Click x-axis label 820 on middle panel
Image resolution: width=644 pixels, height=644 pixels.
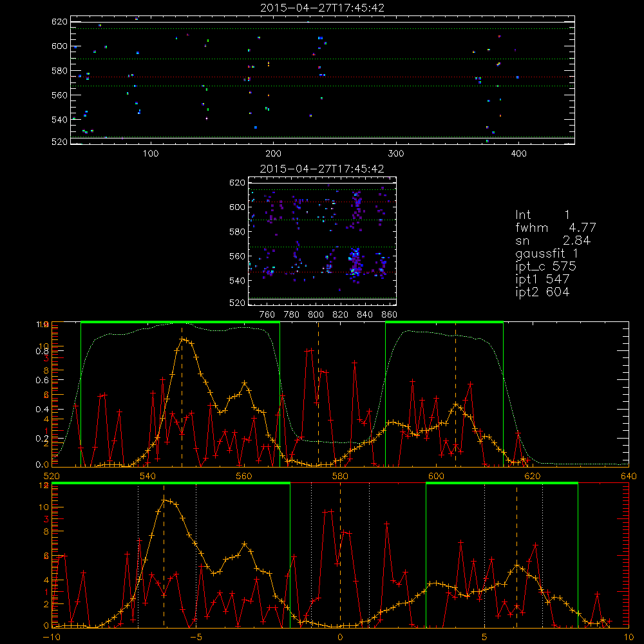[x=341, y=315]
